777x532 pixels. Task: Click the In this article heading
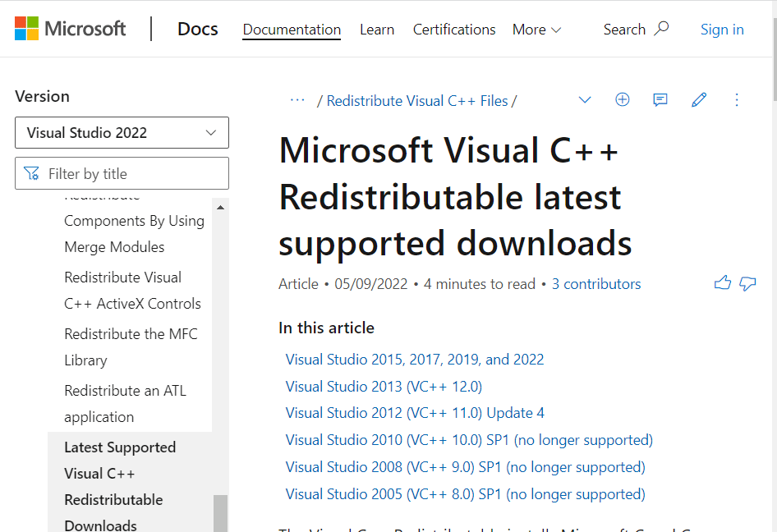pyautogui.click(x=326, y=328)
